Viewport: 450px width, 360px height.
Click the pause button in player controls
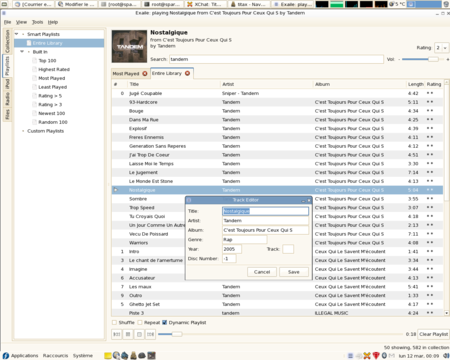click(128, 334)
